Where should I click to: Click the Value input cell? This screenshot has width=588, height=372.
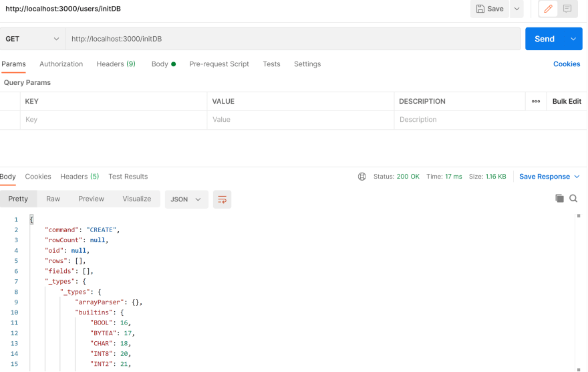coord(301,120)
